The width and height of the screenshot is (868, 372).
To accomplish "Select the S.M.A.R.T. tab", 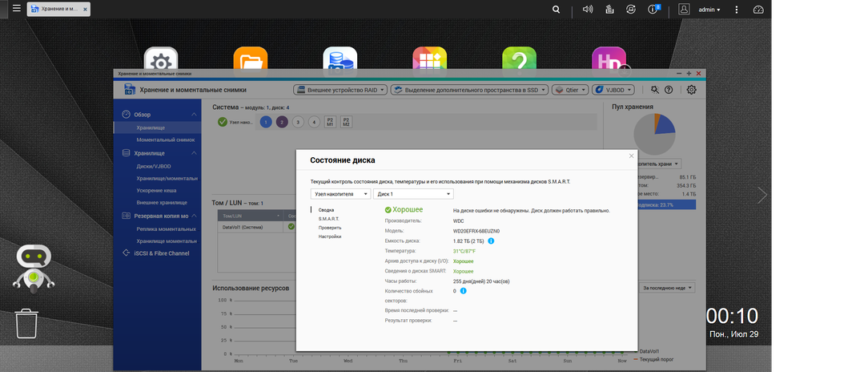I will point(328,219).
